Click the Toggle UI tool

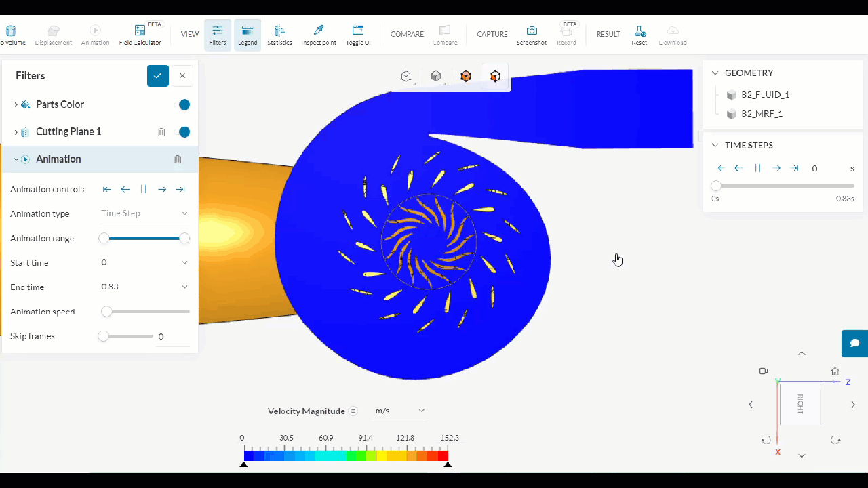[357, 34]
